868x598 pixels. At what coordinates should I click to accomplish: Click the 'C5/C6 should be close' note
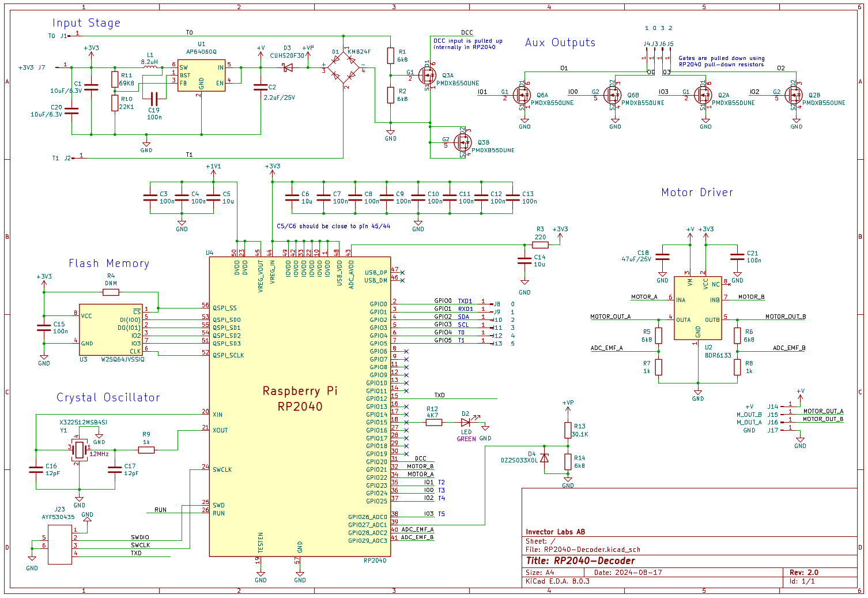333,226
